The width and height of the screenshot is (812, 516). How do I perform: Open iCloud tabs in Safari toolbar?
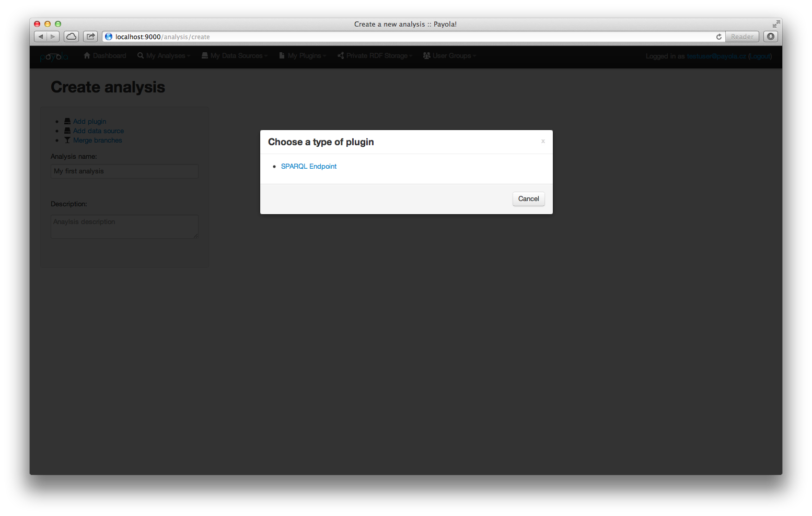point(71,37)
